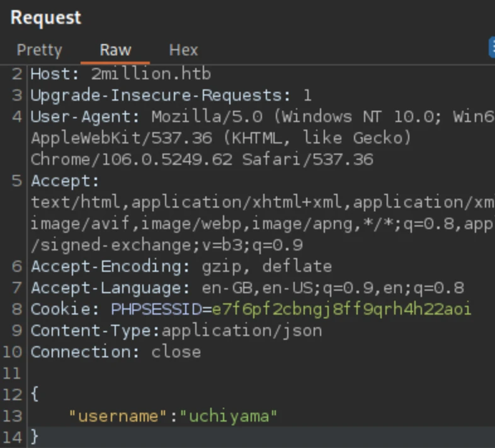Select the Raw tab
495x448 pixels.
115,50
